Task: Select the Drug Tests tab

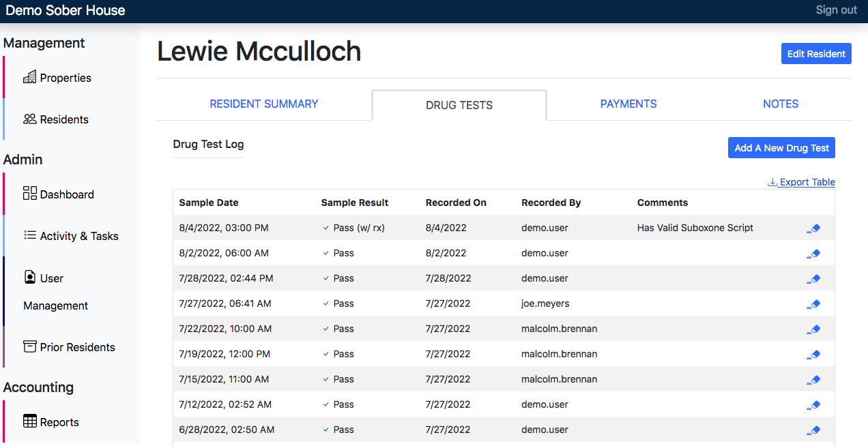Action: (x=459, y=104)
